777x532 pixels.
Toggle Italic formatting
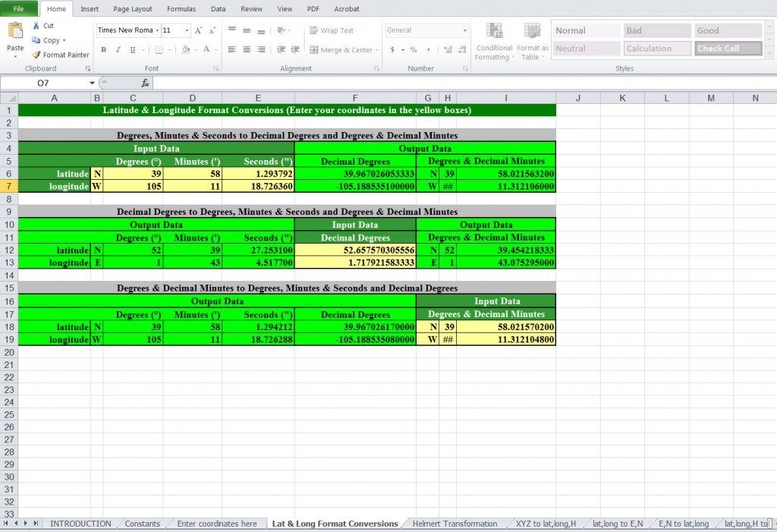click(118, 50)
